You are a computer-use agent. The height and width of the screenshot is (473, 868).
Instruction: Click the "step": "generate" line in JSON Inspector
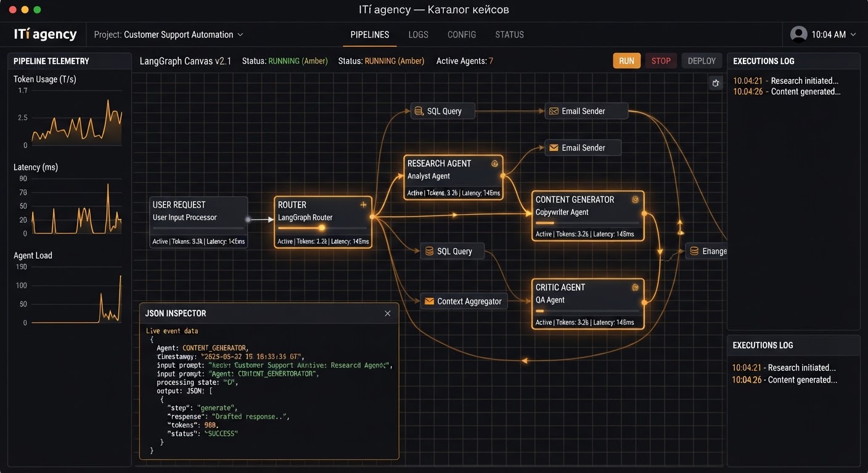(202, 408)
